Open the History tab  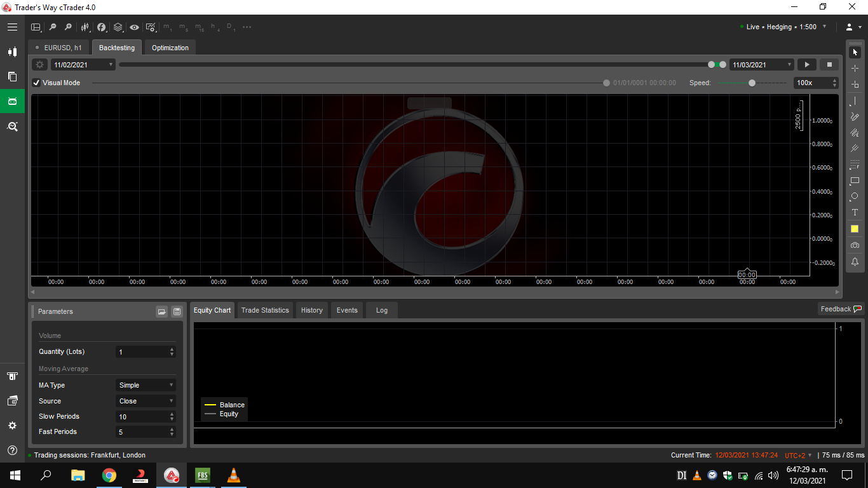(311, 310)
